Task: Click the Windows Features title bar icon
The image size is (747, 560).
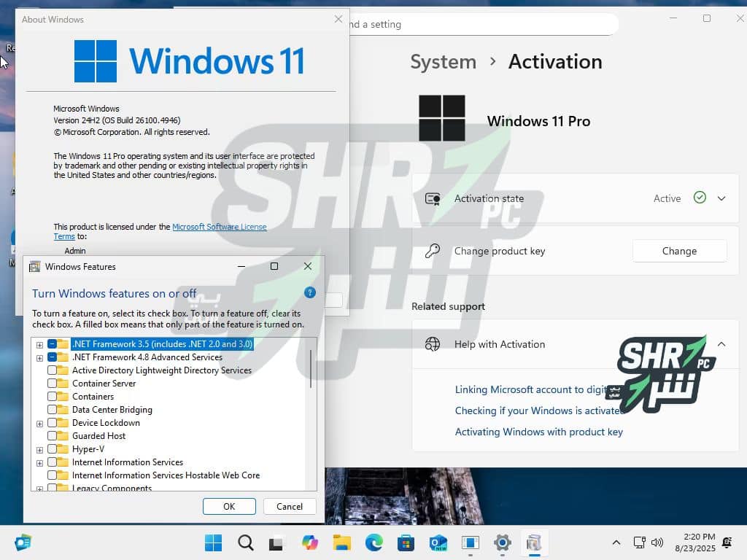Action: [35, 267]
